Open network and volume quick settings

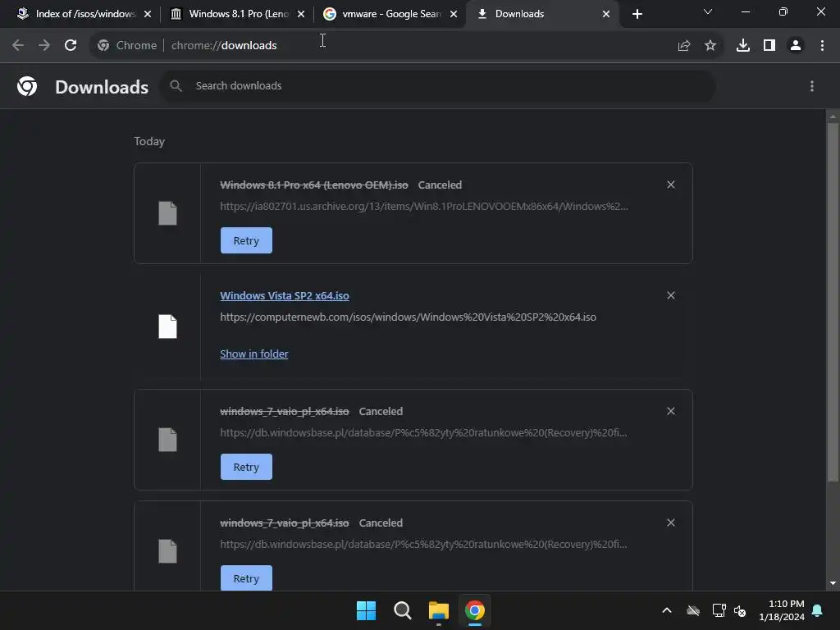729,610
